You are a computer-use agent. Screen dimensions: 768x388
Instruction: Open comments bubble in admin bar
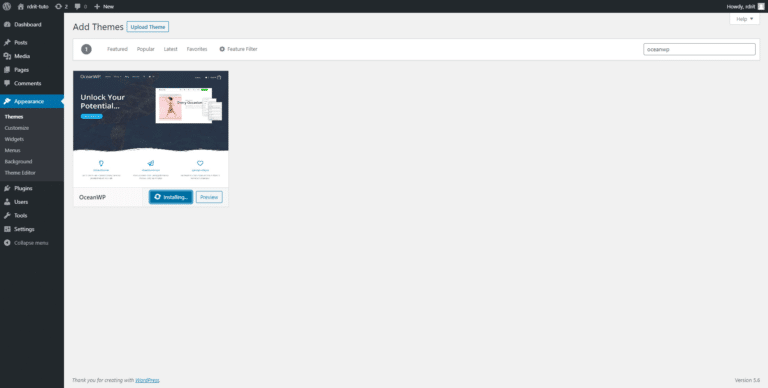pyautogui.click(x=77, y=6)
